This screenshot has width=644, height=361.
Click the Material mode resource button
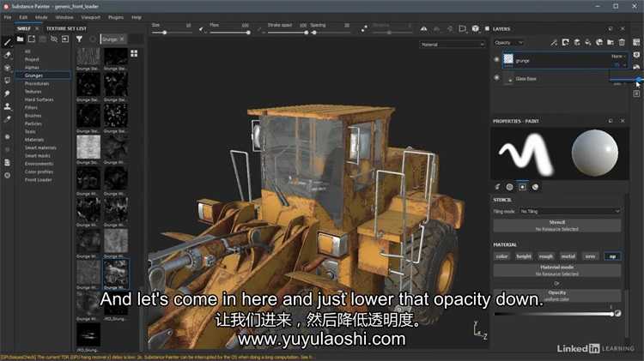point(557,270)
